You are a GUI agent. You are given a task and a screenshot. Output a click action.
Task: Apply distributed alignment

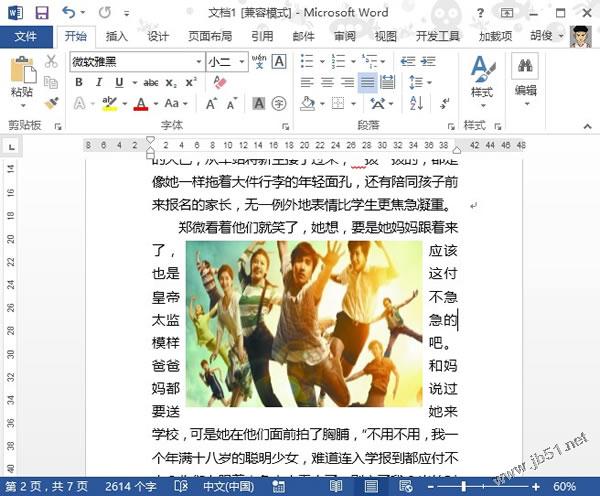[388, 82]
